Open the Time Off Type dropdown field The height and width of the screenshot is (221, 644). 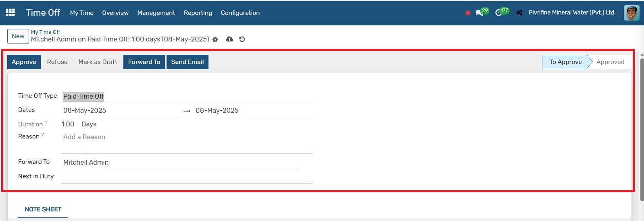click(x=187, y=96)
